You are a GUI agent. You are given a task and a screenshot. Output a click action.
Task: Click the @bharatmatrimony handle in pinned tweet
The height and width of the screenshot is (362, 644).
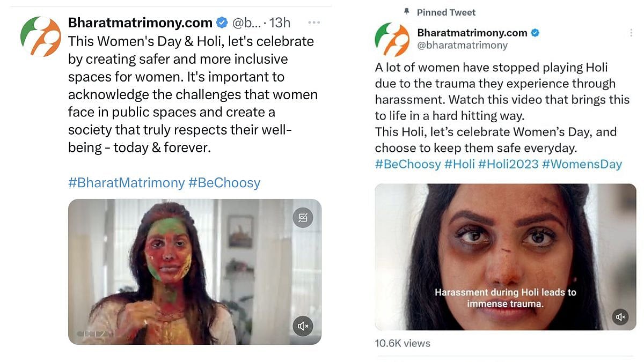(x=462, y=45)
